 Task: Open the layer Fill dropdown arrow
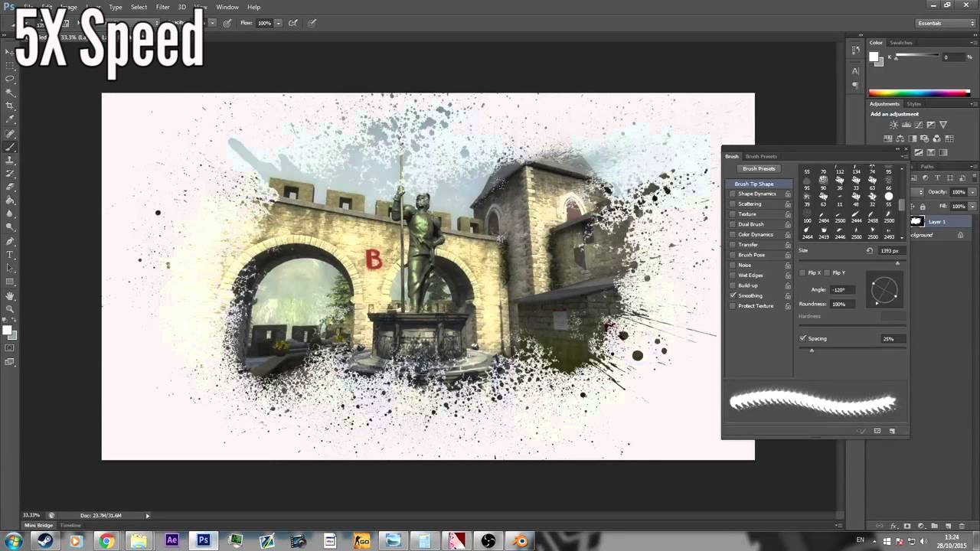tap(972, 206)
